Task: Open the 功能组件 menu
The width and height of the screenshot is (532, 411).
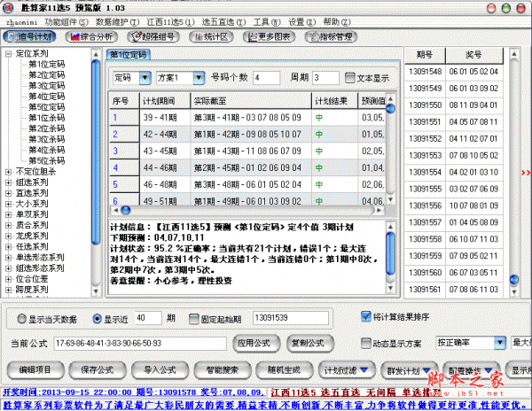Action: 66,22
